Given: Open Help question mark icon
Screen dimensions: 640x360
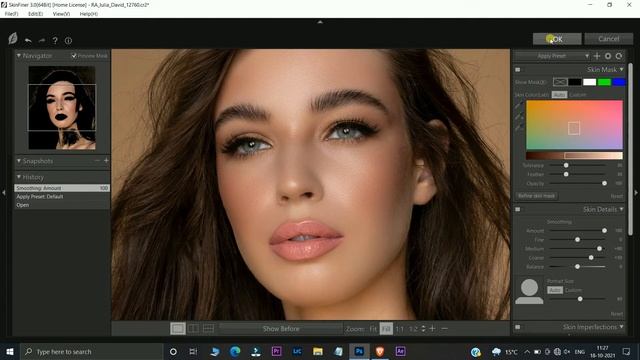Looking at the screenshot, I should (55, 40).
